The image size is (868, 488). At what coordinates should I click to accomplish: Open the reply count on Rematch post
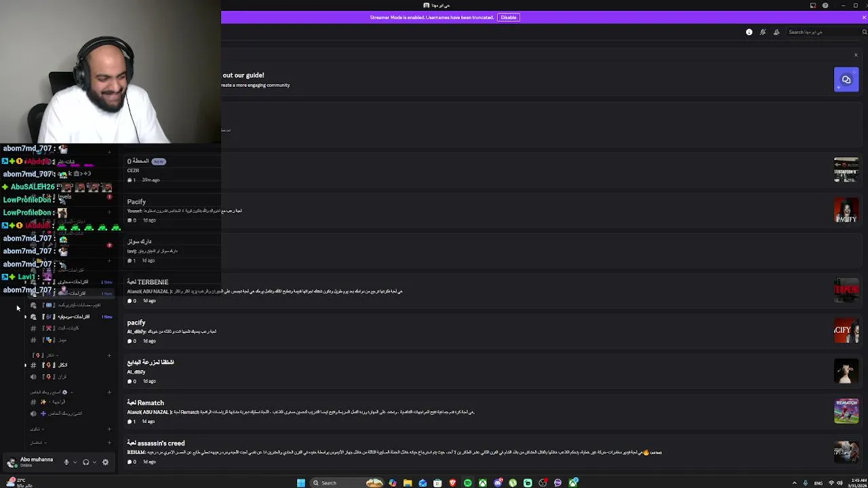[132, 422]
